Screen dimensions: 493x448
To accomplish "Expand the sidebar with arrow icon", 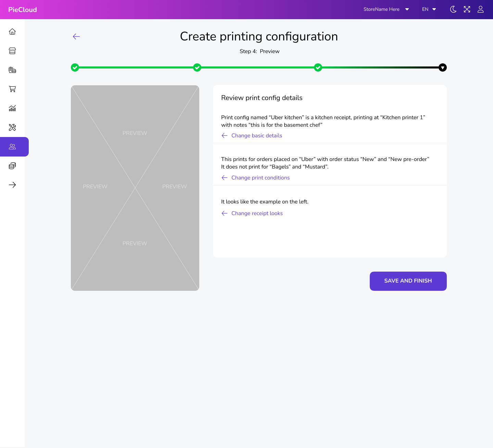I will pos(12,185).
